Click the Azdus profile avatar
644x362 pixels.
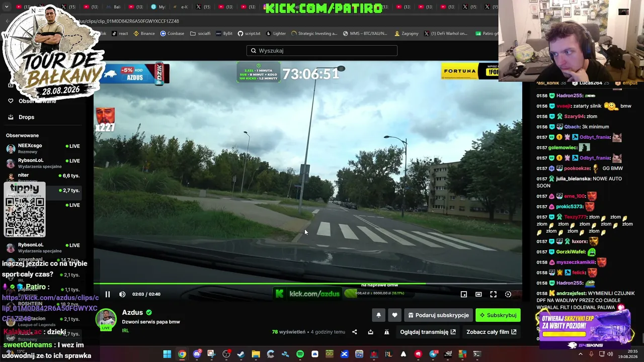(x=106, y=320)
